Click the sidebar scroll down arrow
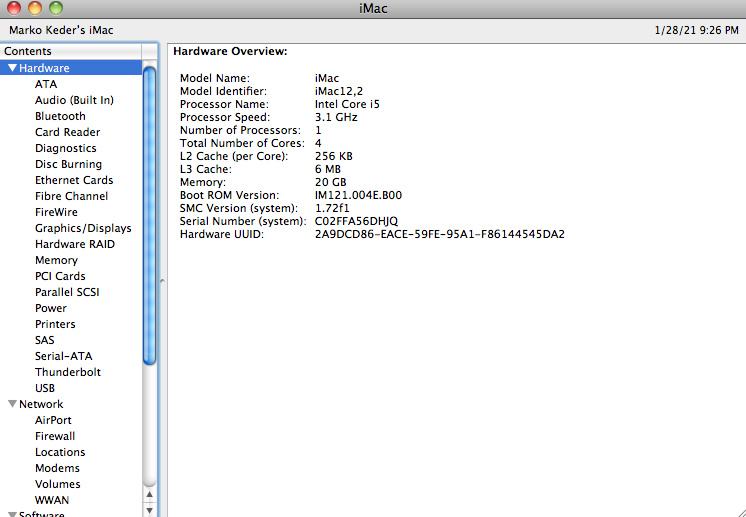 click(149, 511)
